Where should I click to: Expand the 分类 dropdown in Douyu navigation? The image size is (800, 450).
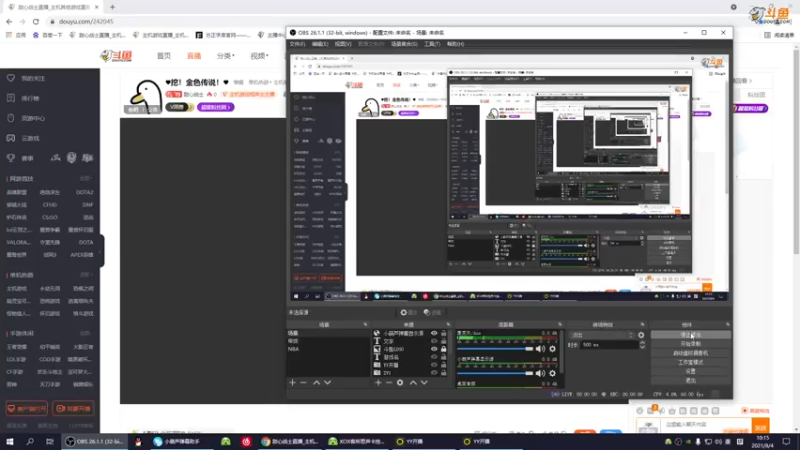[225, 56]
